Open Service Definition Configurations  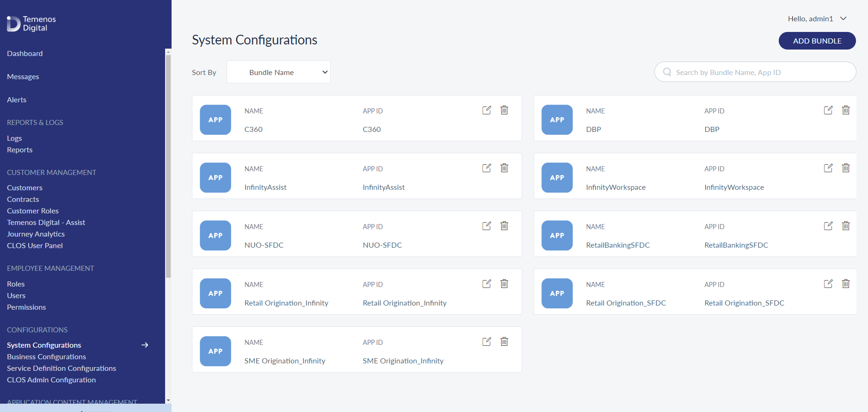click(62, 368)
